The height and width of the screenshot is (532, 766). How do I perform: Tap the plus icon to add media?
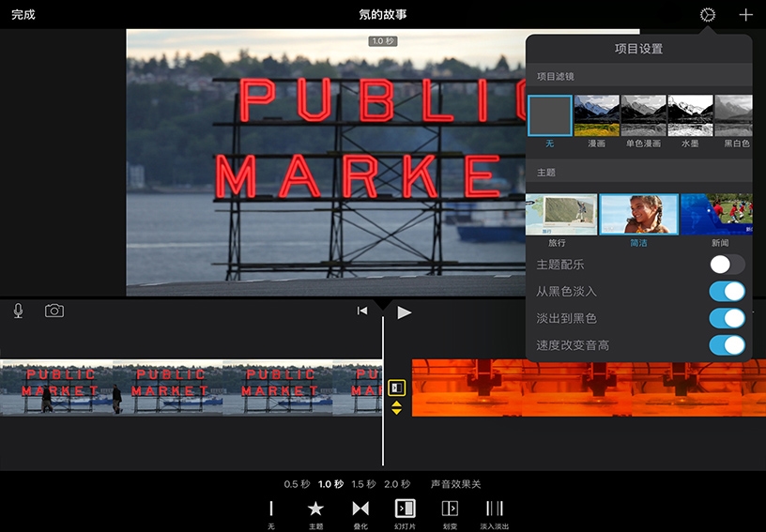(x=745, y=15)
